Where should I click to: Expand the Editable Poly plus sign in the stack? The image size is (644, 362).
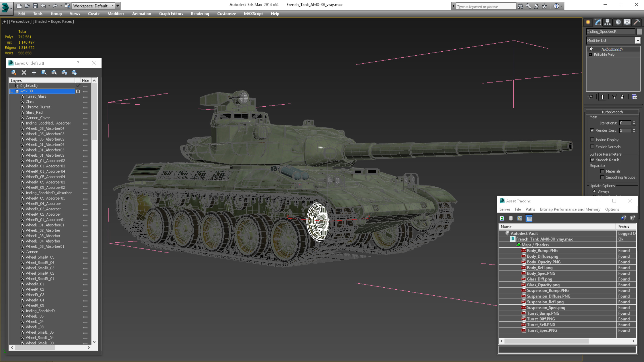click(591, 55)
